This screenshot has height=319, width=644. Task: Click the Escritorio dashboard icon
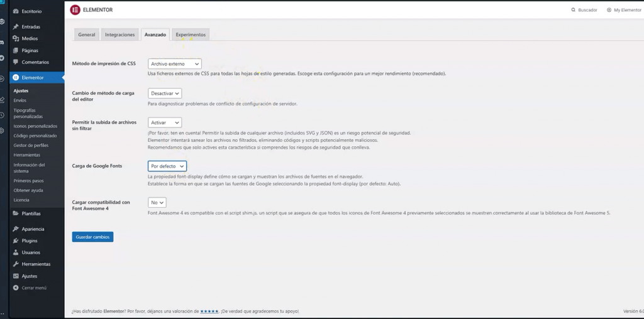16,11
